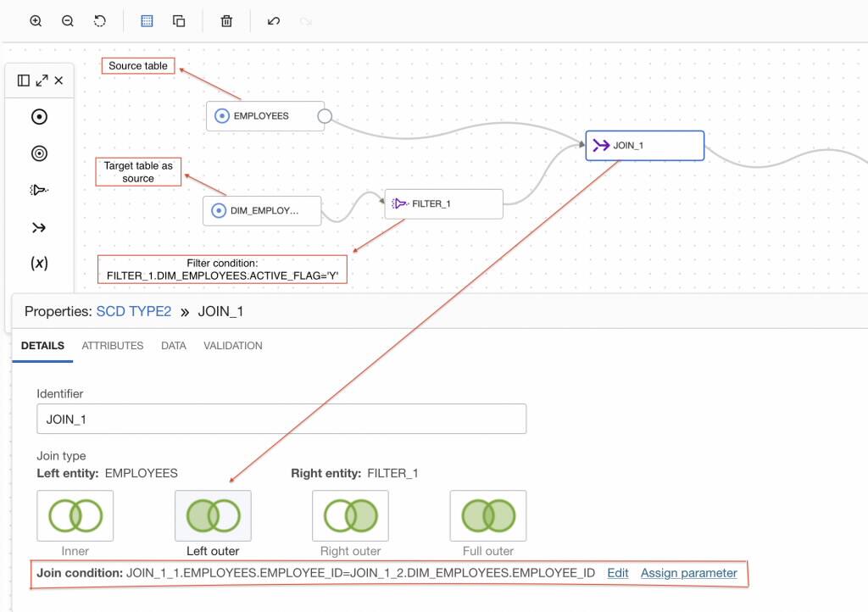Expand the palette panel with the expand arrows icon

(x=41, y=80)
